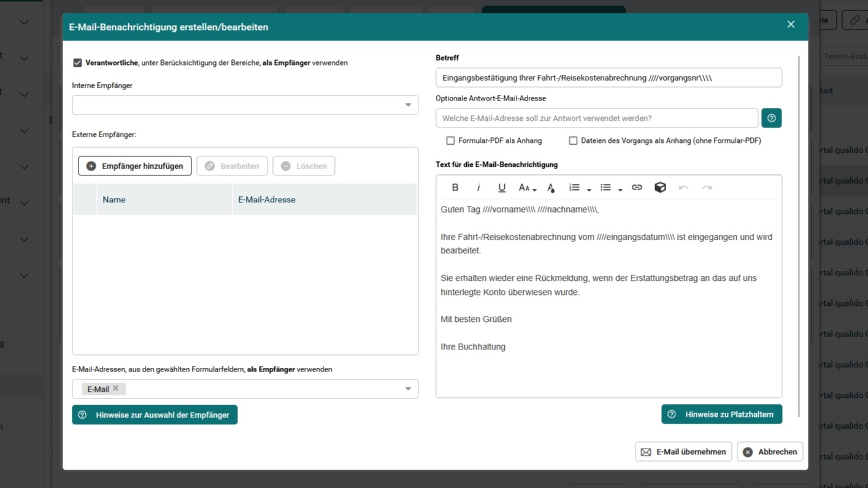Select the E-Mail-Adresse column header

[325, 199]
